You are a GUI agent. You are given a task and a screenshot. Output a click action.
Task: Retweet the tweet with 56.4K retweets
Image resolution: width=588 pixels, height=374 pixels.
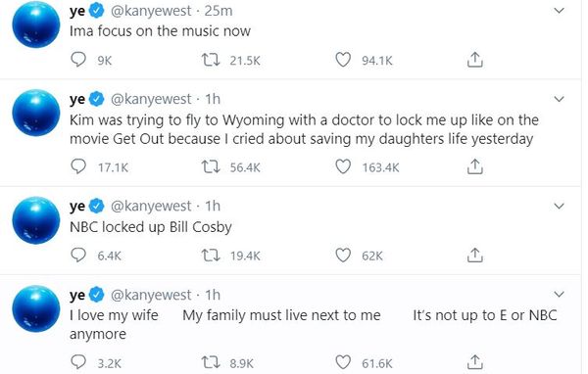[x=211, y=166]
